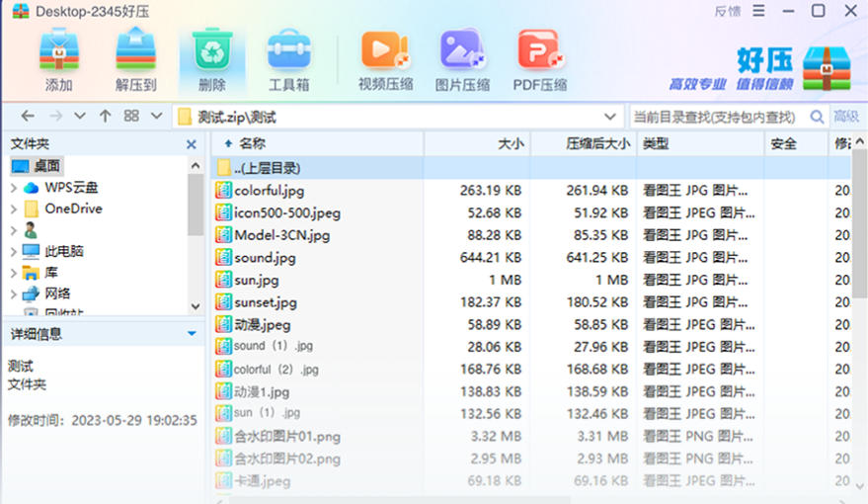This screenshot has width=868, height=504.
Task: Click the view mode grid icon
Action: [x=131, y=116]
